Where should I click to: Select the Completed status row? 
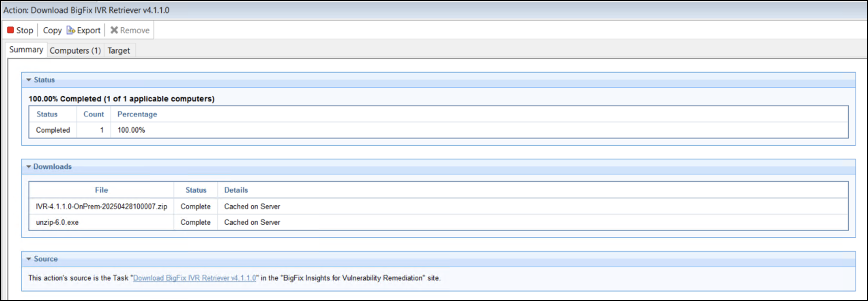pos(53,130)
